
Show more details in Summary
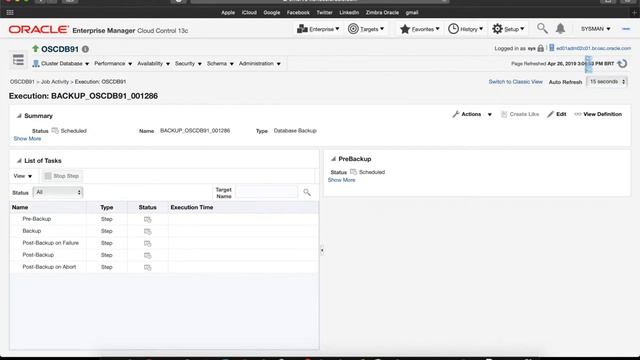click(x=27, y=139)
